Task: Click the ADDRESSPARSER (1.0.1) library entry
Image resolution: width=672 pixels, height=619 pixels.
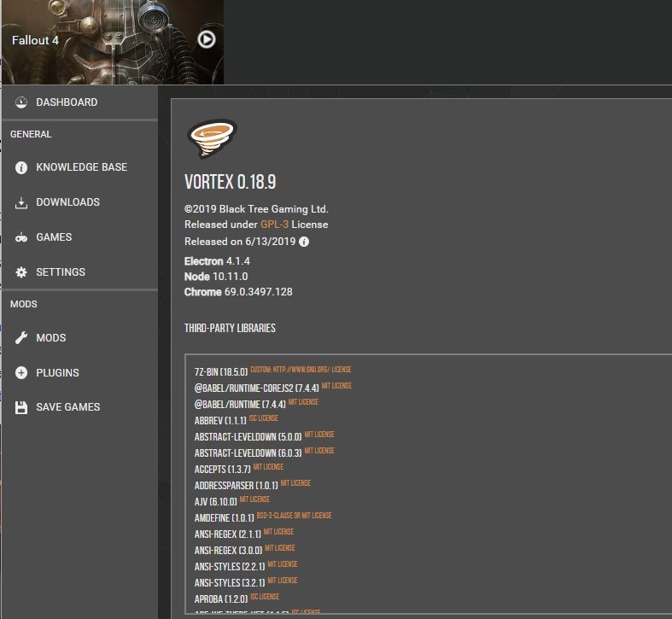Action: click(237, 486)
